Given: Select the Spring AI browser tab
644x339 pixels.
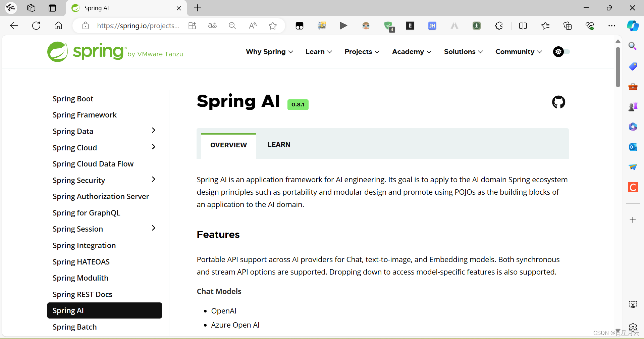Looking at the screenshot, I should (x=126, y=8).
